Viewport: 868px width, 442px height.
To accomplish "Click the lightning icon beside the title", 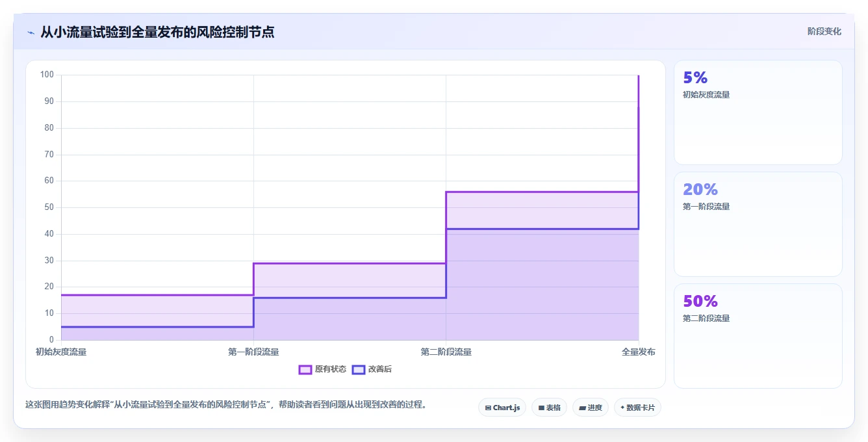I will click(x=31, y=32).
